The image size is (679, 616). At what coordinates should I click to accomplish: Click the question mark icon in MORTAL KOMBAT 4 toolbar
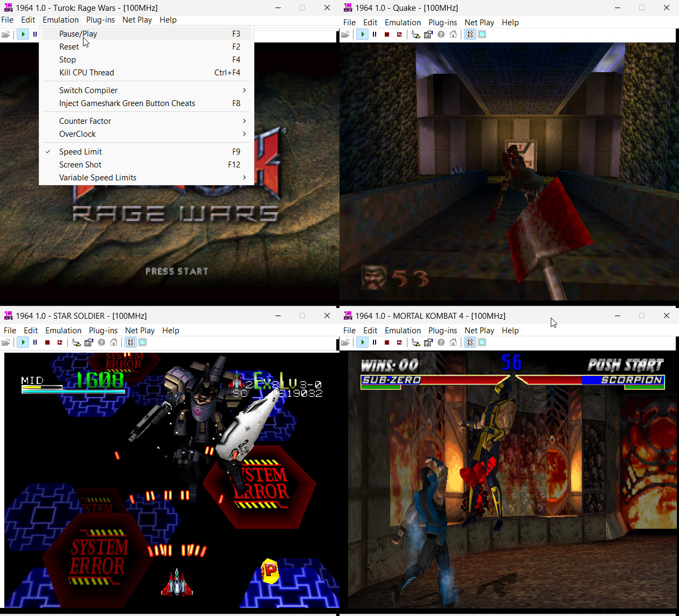(441, 342)
